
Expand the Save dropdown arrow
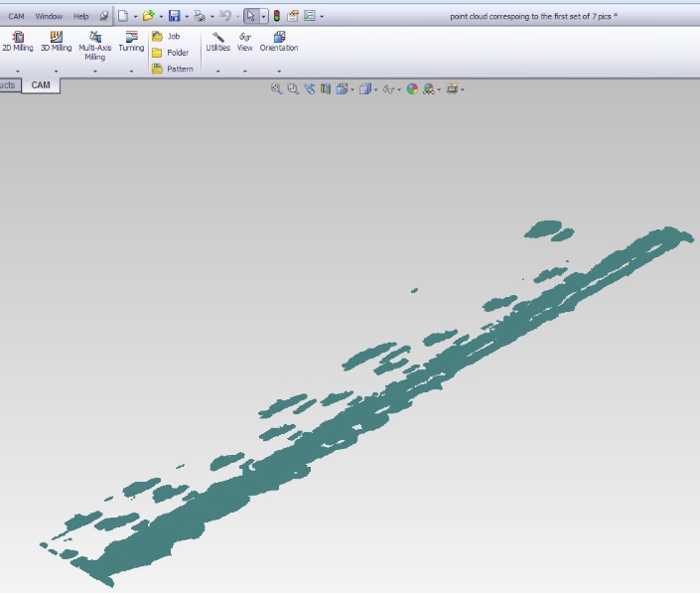coord(187,17)
